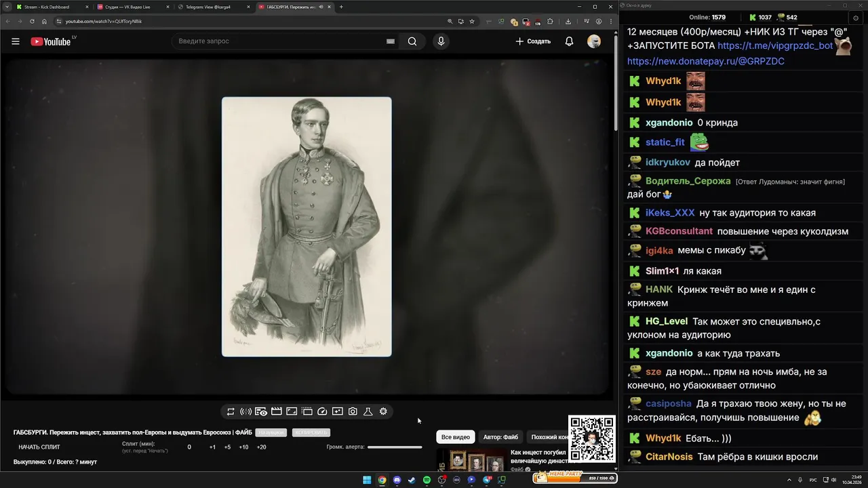Click the split minutes value 0
Screen dimensions: 868x488
tap(189, 447)
